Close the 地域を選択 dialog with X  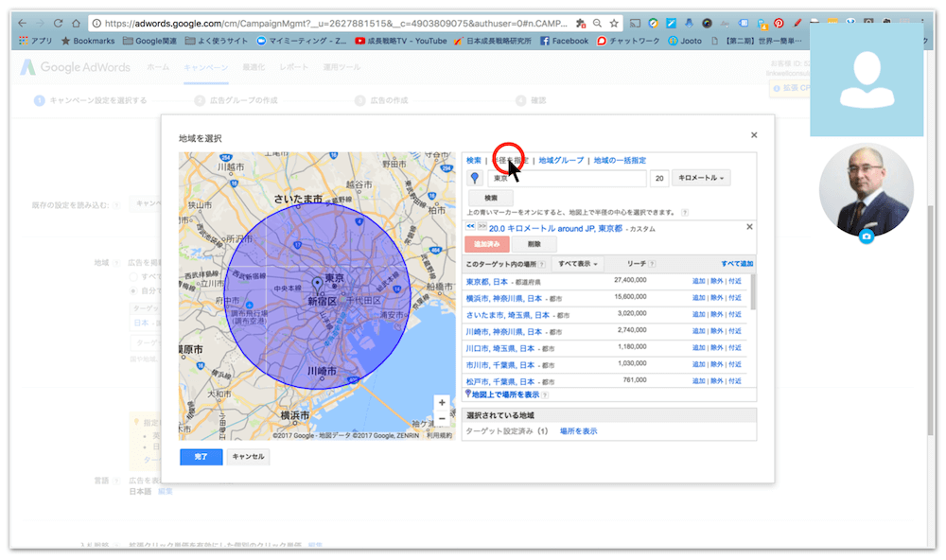(754, 135)
